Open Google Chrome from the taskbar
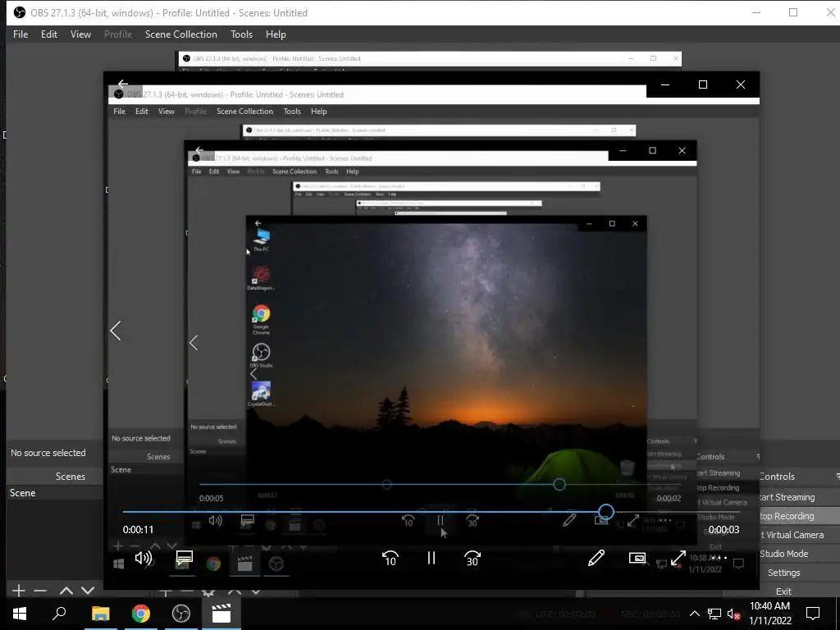This screenshot has width=840, height=630. (x=141, y=614)
